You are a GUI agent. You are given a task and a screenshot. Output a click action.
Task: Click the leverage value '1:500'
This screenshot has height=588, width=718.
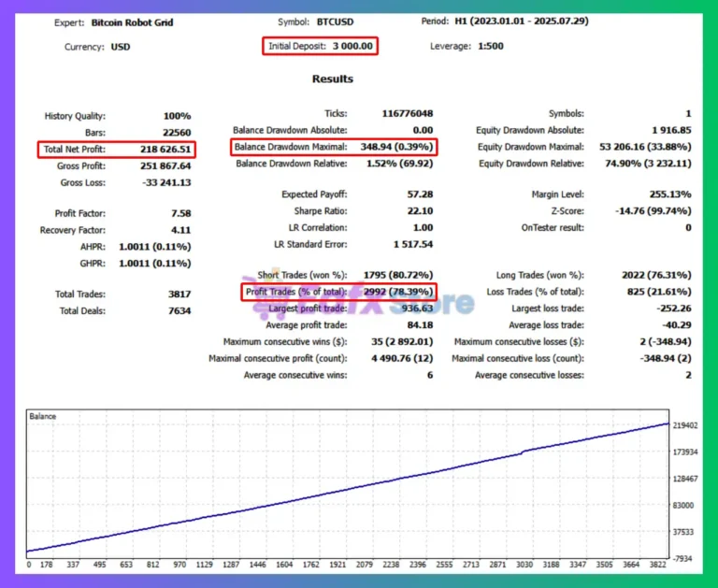point(491,46)
